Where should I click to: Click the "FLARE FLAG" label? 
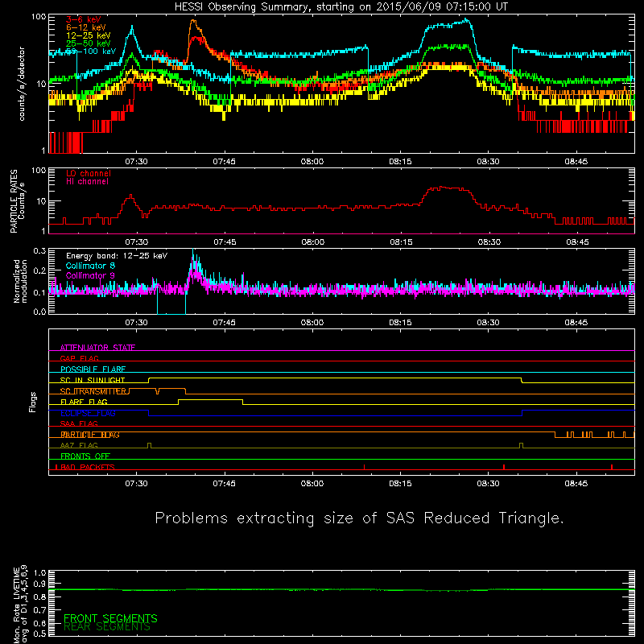84,402
